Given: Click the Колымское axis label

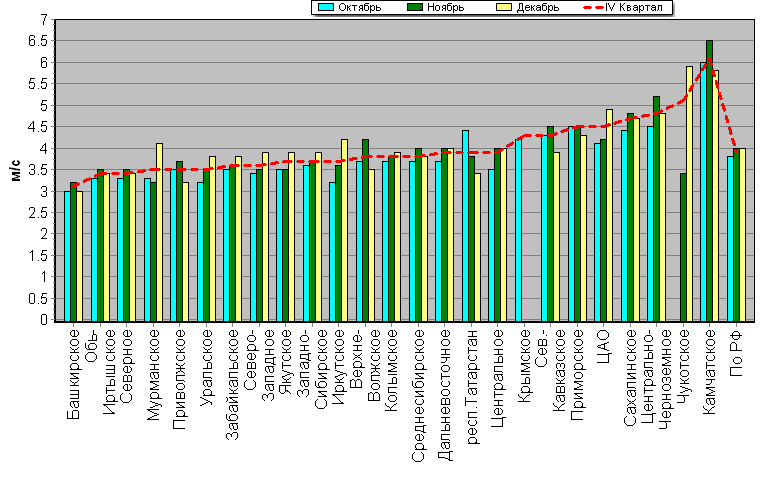Looking at the screenshot, I should [x=391, y=370].
